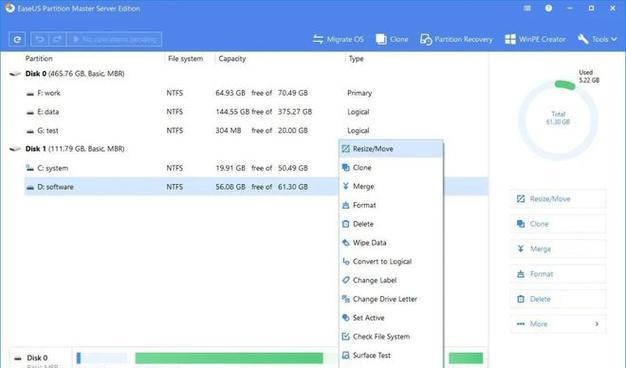Launch Partition Recovery from the toolbar
Screen dimensions: 626x368
(x=456, y=39)
